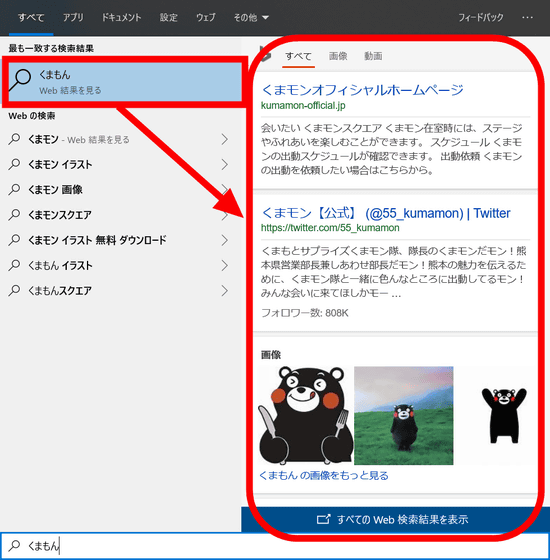Click the くまもん search input field
550x560 pixels.
tap(275, 546)
